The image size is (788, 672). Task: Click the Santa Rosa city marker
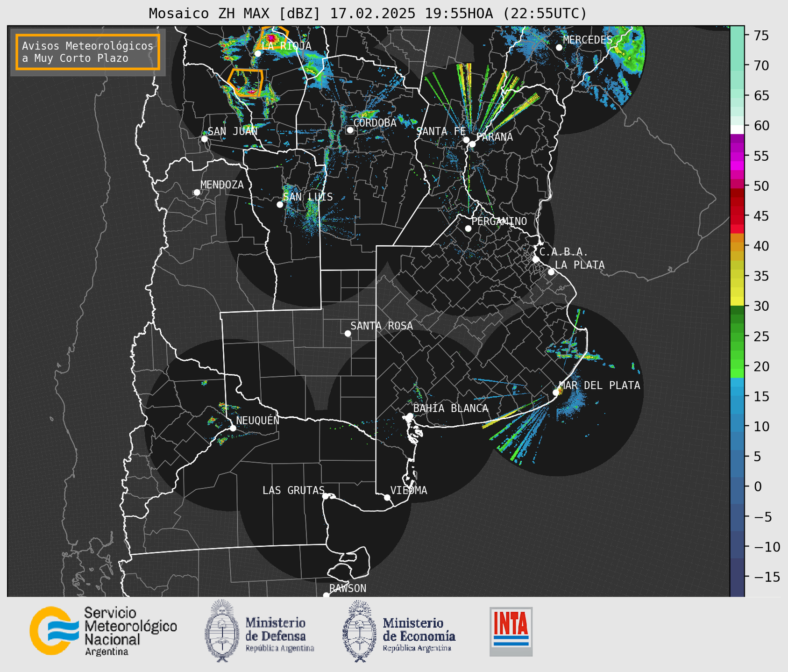point(348,333)
